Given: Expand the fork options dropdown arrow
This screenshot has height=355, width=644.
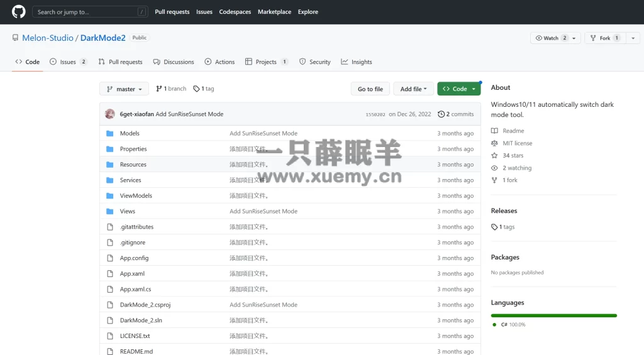Looking at the screenshot, I should pos(633,38).
